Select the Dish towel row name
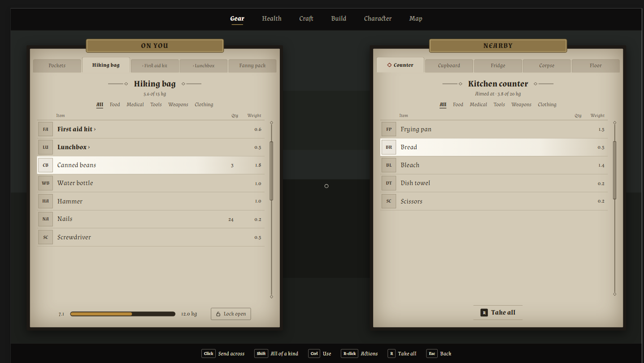 [415, 183]
